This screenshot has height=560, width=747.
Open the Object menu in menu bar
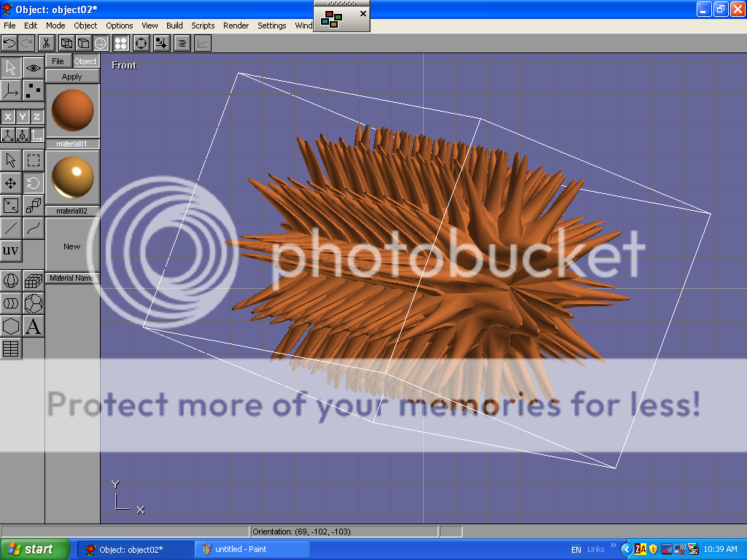pos(85,26)
